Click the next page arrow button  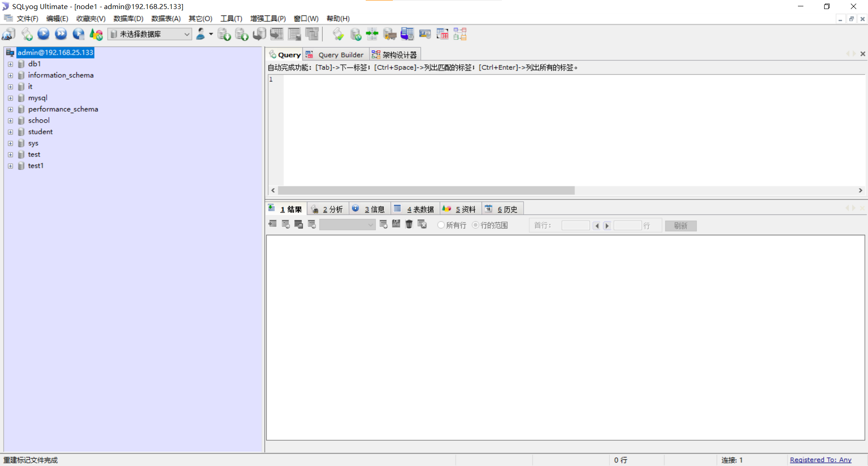point(607,225)
